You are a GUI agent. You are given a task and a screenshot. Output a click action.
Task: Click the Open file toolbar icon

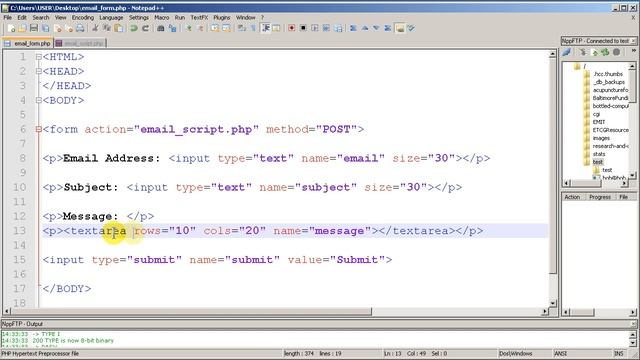tap(22, 28)
